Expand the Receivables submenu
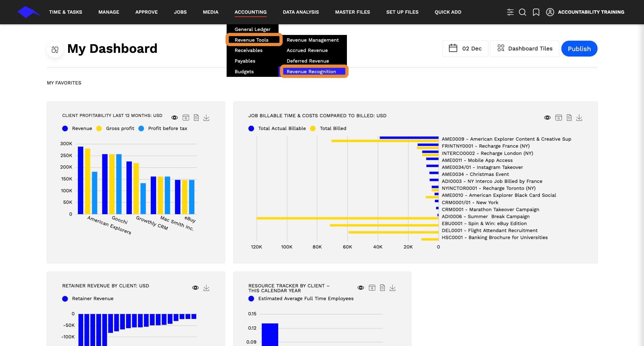Screen dimensions: 644x346 coord(248,50)
